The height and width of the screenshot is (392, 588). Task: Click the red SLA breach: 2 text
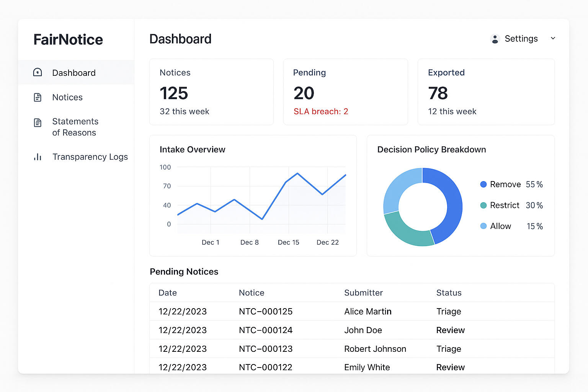point(321,111)
